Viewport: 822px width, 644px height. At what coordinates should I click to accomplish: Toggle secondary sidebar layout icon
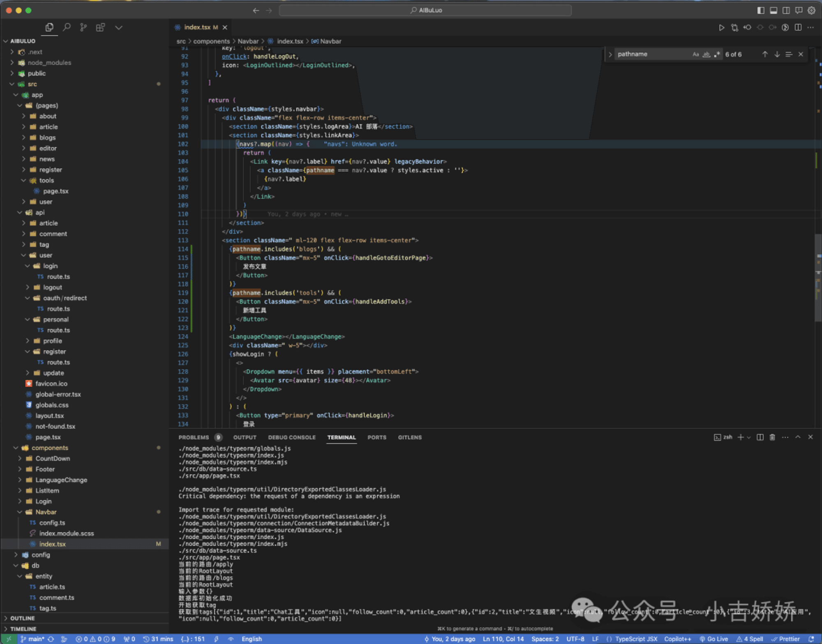786,10
